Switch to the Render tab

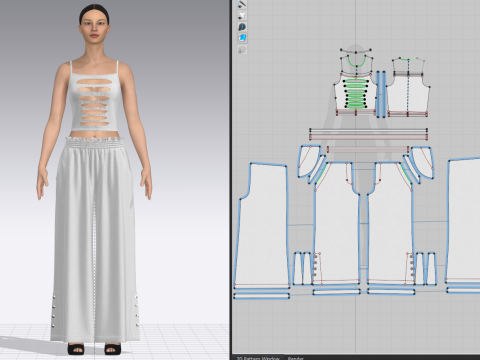[x=296, y=358]
